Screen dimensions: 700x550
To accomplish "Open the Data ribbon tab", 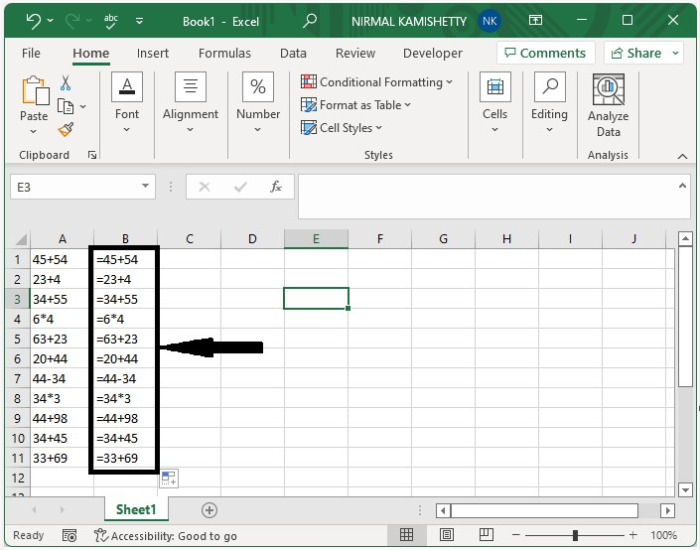I will pos(293,53).
